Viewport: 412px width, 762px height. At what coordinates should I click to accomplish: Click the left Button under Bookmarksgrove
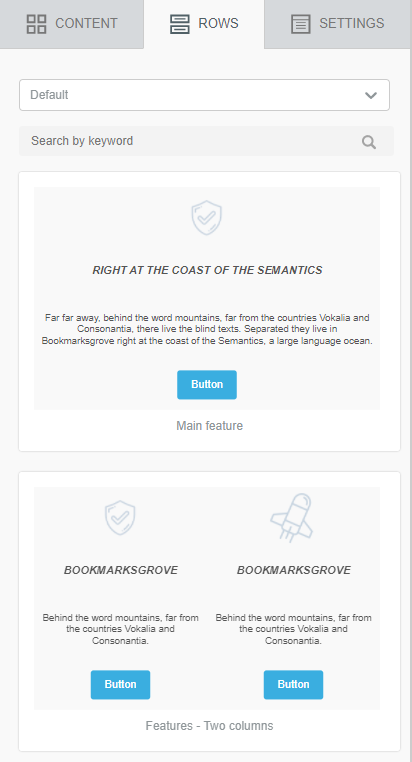(x=120, y=685)
